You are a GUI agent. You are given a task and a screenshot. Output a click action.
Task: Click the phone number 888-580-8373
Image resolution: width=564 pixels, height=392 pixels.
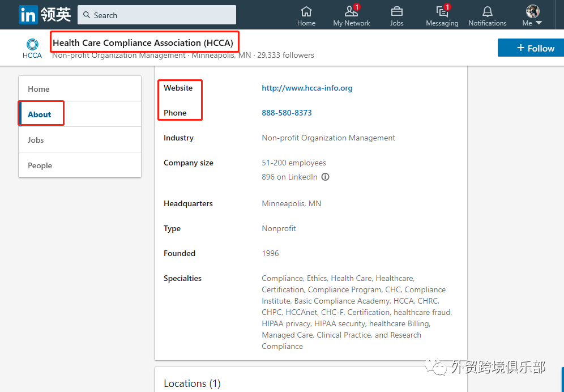287,113
